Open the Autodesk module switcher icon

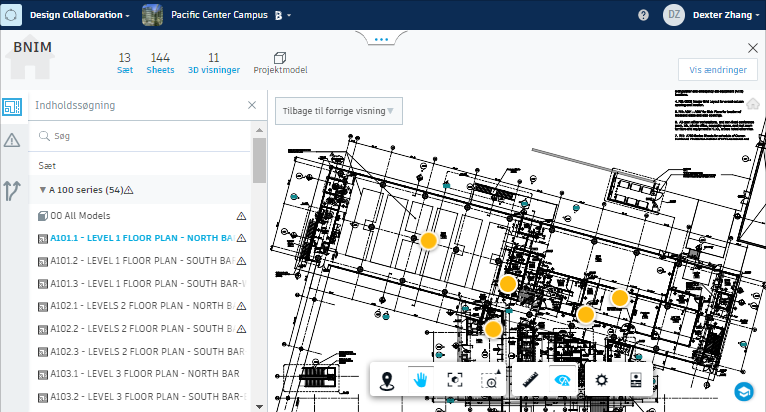tap(11, 15)
